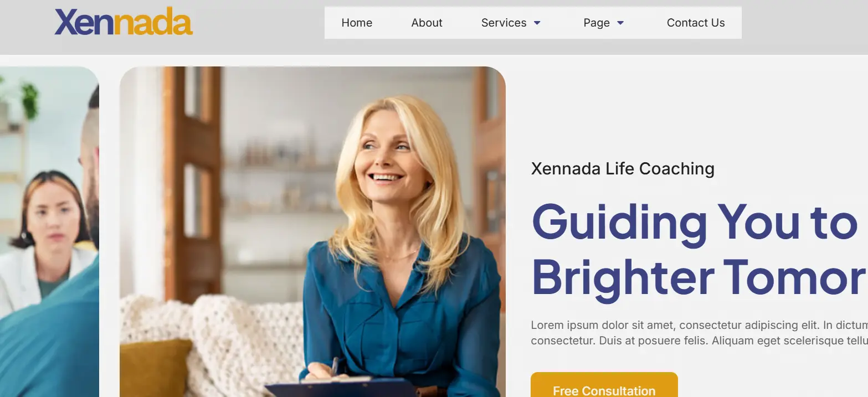Screen dimensions: 868x397
Task: Click the Xennada Life Coaching subtitle
Action: [x=623, y=168]
